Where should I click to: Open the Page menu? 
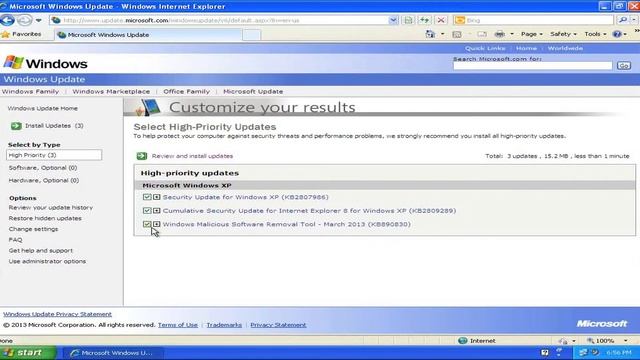[x=531, y=34]
